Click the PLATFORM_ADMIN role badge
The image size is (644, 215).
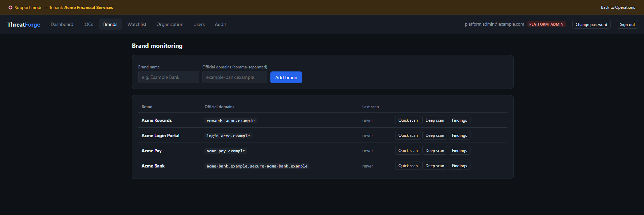pos(546,24)
